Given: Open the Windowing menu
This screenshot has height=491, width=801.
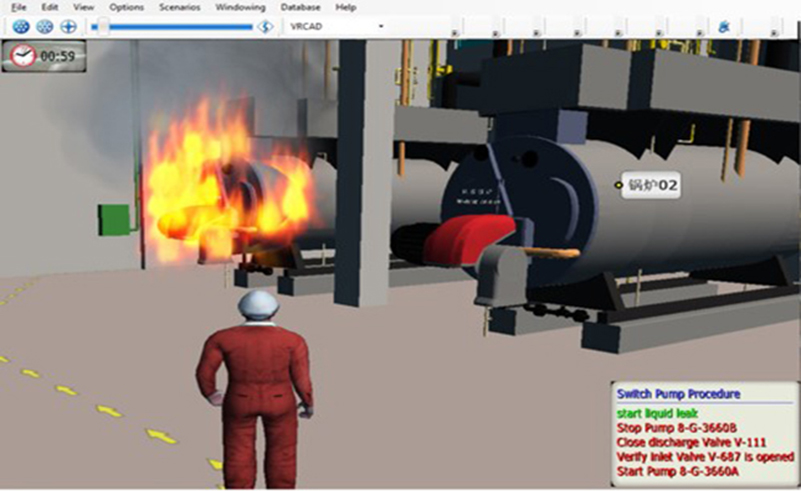Looking at the screenshot, I should [x=241, y=7].
